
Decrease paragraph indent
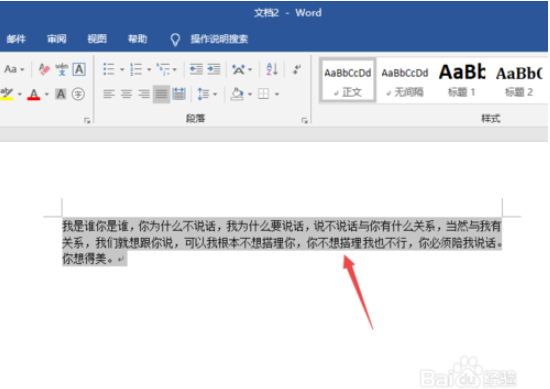coord(196,69)
